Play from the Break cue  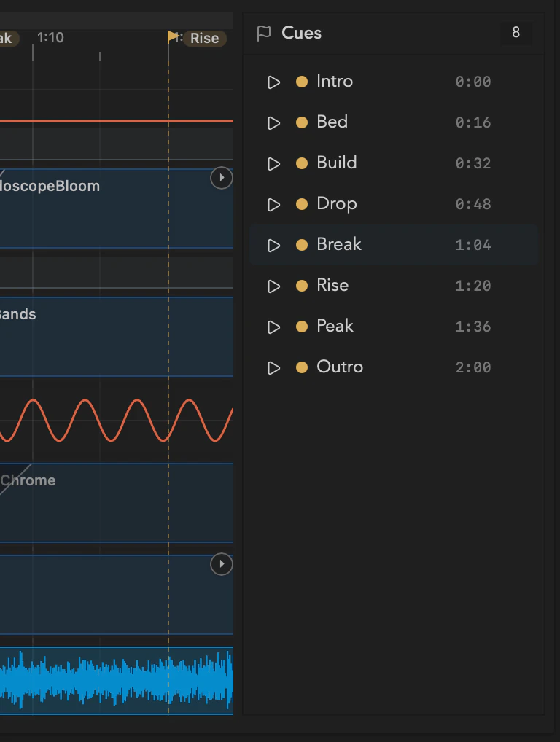273,245
